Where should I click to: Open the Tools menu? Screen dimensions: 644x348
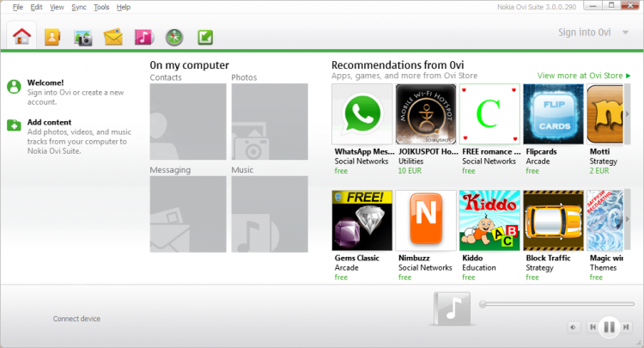tap(101, 7)
